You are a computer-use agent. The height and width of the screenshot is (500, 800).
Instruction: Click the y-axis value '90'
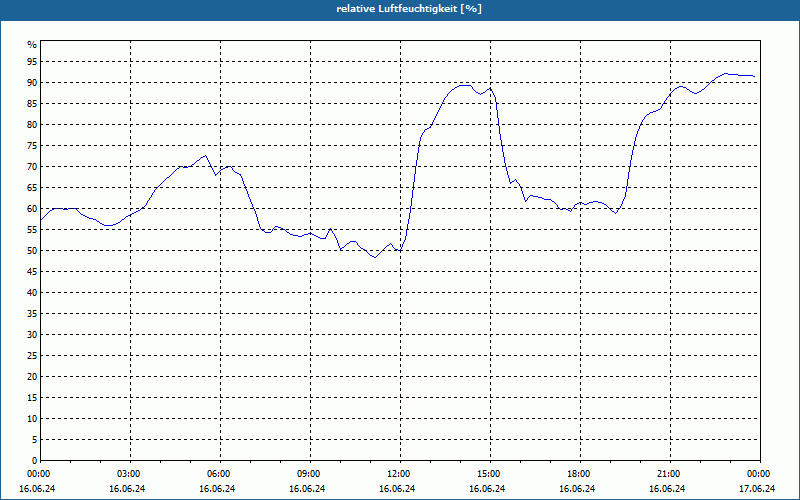point(32,83)
